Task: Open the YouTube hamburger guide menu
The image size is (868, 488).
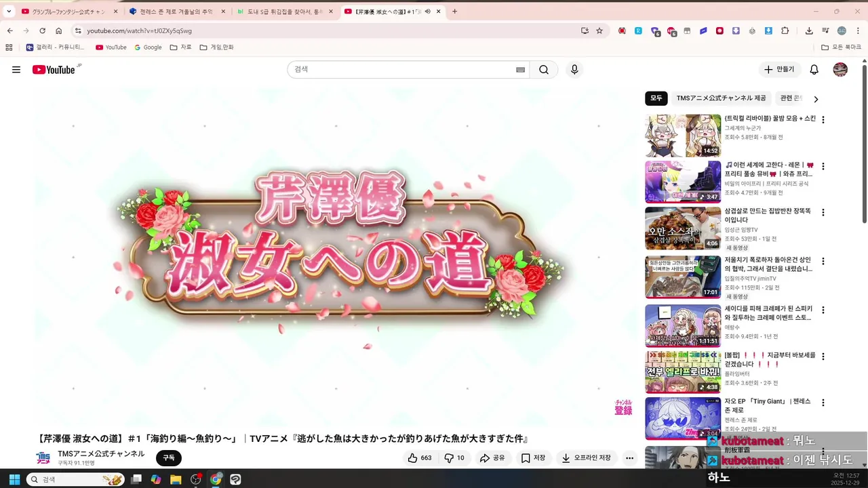Action: (x=16, y=70)
